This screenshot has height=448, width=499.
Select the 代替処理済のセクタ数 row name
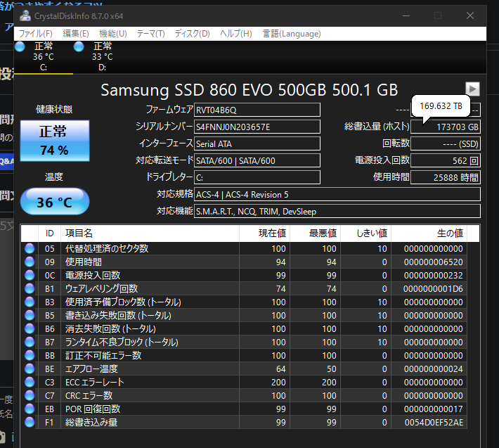(107, 248)
